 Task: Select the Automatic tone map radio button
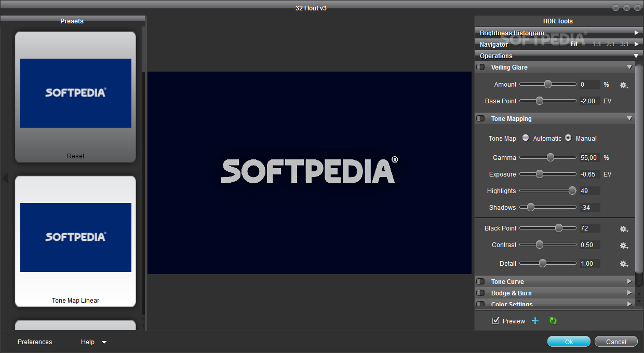point(526,138)
